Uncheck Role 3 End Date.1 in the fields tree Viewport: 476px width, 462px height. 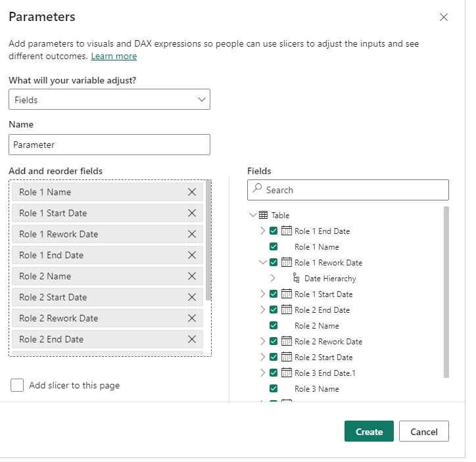click(274, 373)
